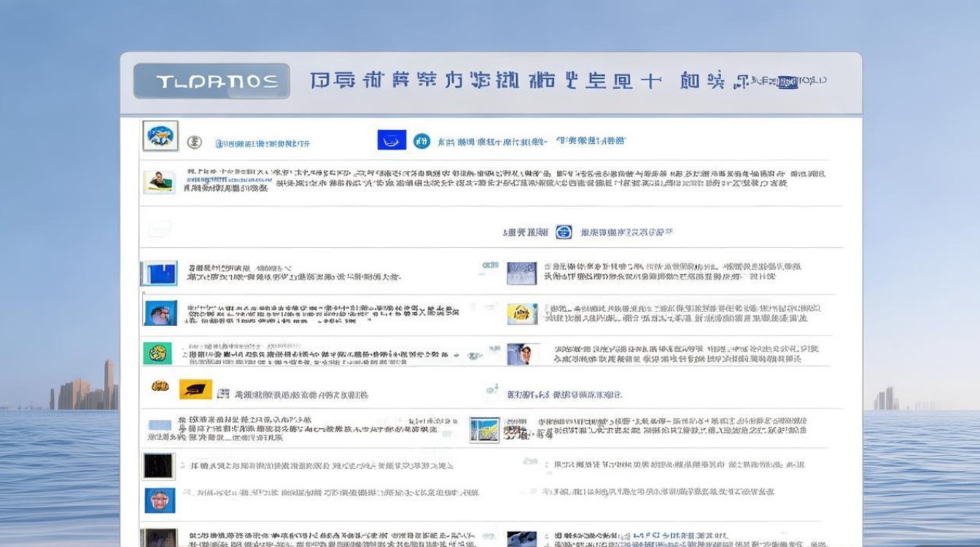Open the green square icon with yellow emblem
The image size is (980, 547).
157,354
